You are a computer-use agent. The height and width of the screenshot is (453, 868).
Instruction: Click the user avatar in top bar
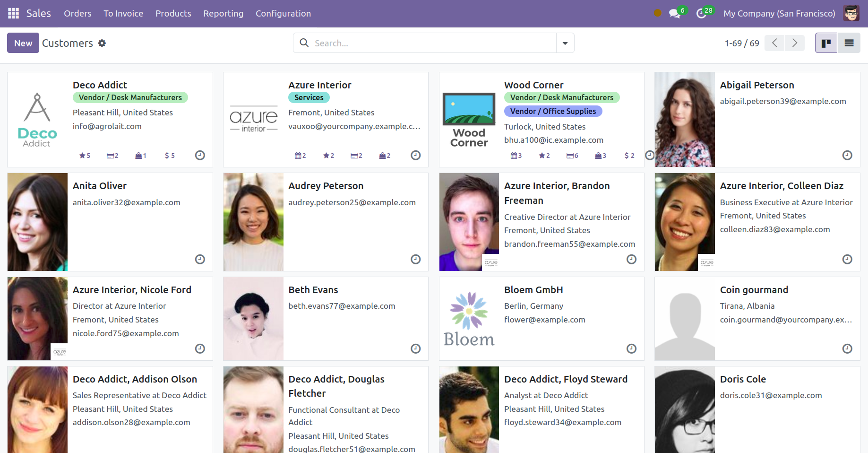click(851, 13)
